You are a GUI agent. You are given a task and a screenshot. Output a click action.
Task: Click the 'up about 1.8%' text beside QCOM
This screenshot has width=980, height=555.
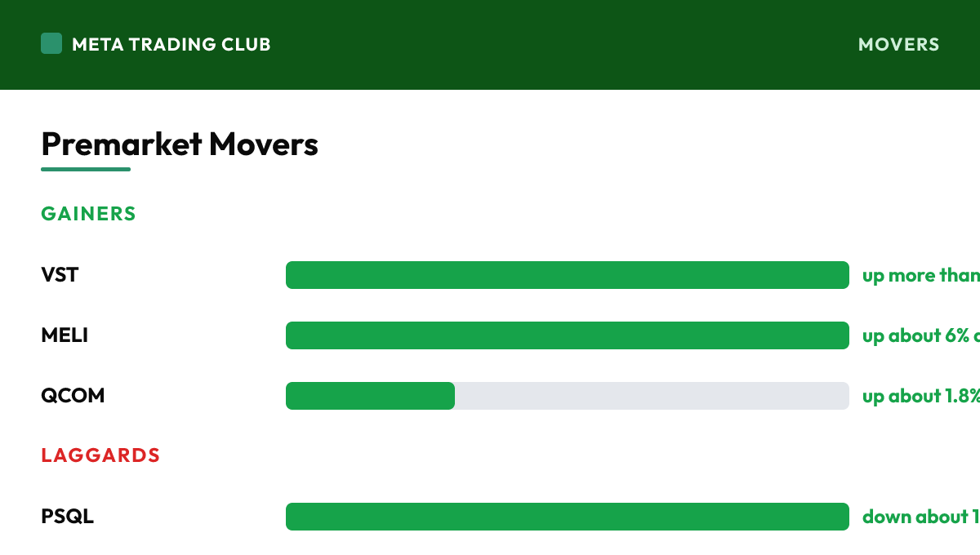coord(921,397)
